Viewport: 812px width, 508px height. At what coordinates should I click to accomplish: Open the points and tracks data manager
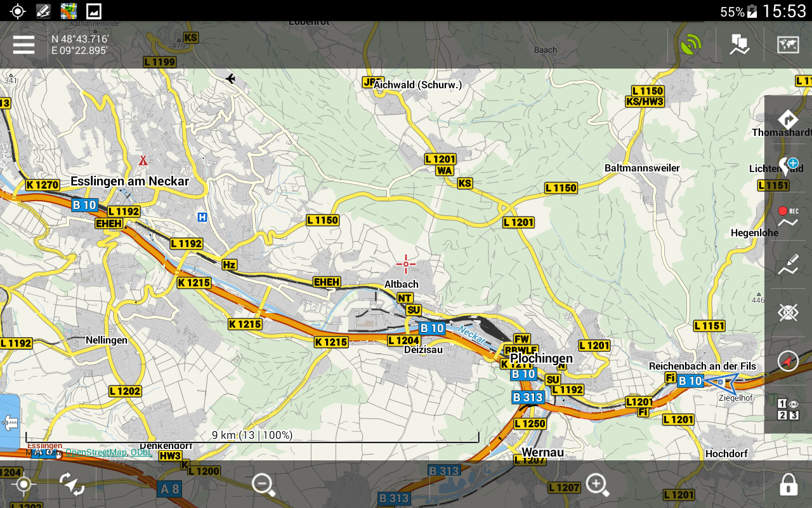point(739,45)
